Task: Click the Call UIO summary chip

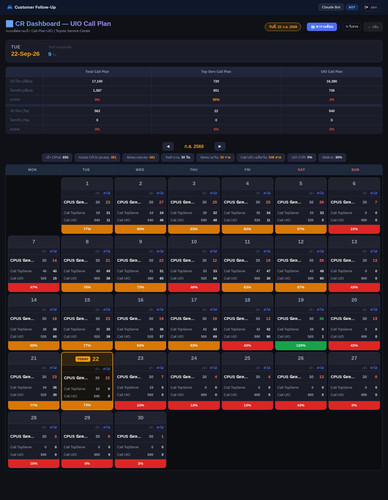Action: point(261,157)
